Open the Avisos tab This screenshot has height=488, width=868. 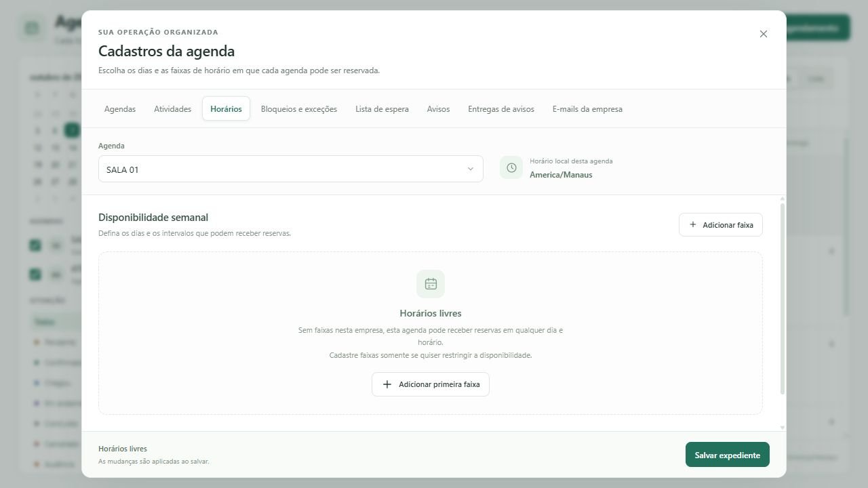click(x=438, y=109)
